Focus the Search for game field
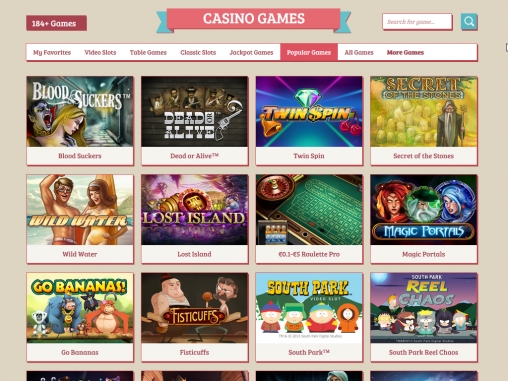508x381 pixels. point(417,22)
